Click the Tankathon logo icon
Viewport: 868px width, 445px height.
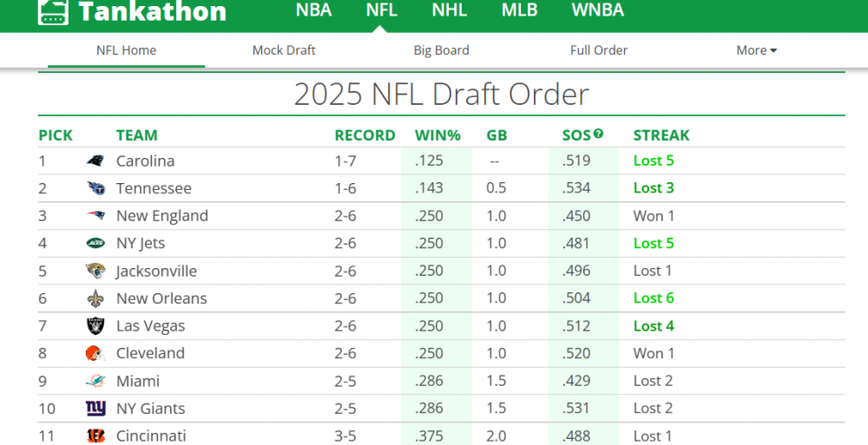click(x=54, y=11)
